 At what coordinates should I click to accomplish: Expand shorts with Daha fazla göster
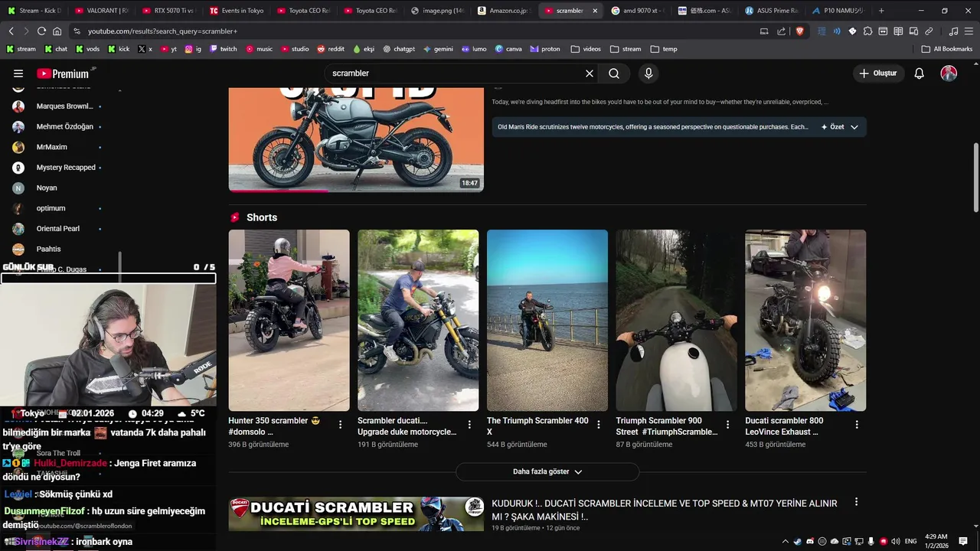pyautogui.click(x=547, y=471)
